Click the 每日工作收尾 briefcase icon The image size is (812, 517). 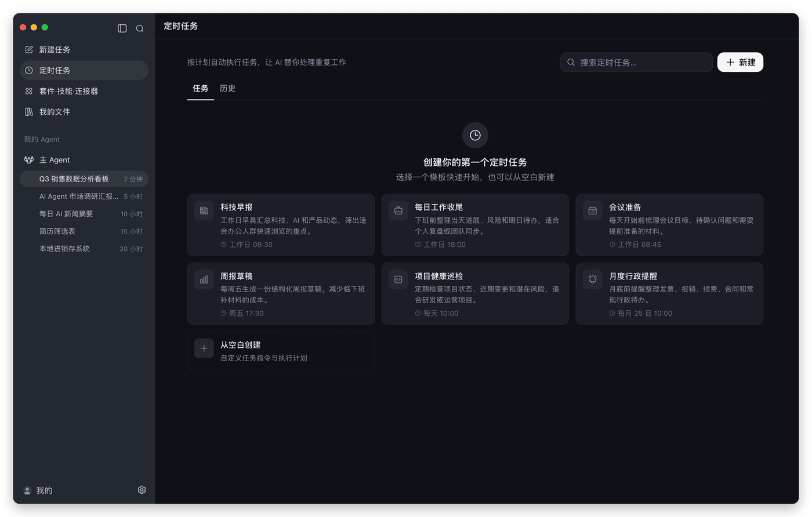pos(398,211)
